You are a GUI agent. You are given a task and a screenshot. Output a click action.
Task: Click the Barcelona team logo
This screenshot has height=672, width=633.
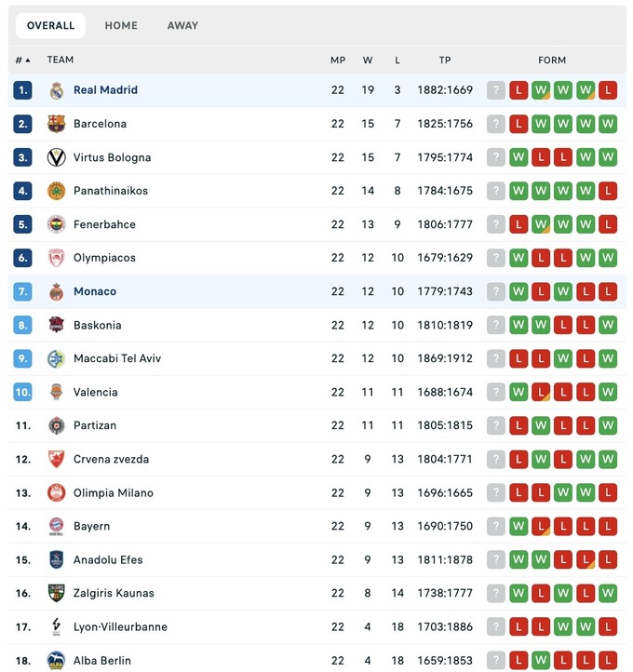pyautogui.click(x=57, y=124)
